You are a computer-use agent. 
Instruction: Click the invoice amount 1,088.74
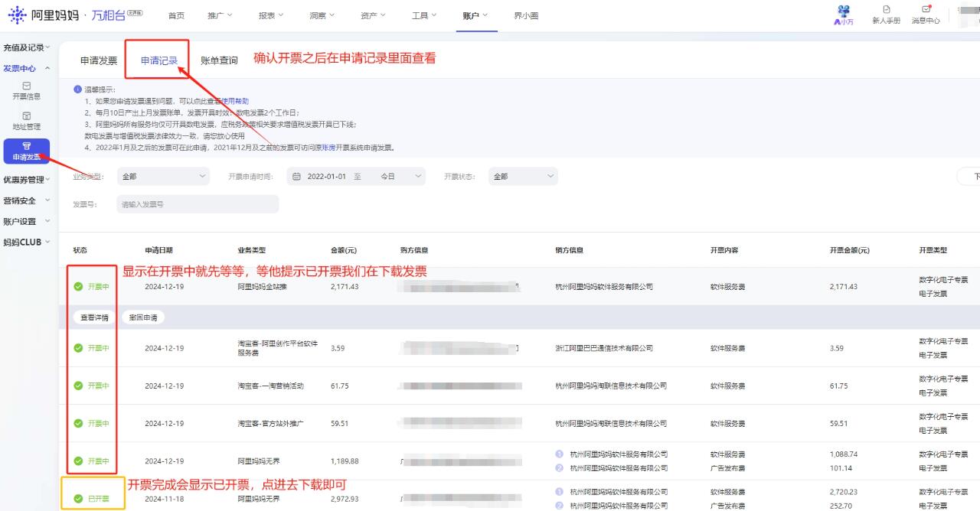point(844,454)
